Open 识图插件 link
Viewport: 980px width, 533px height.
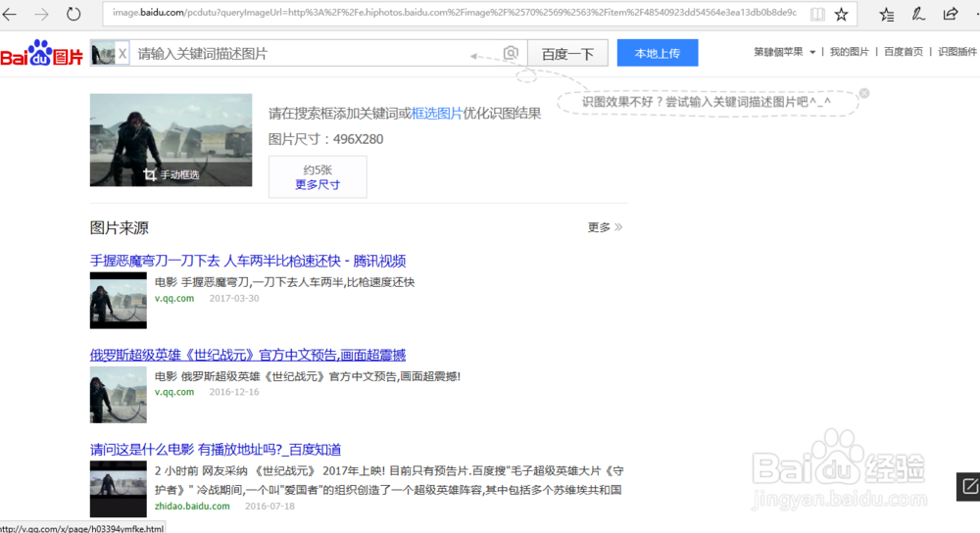click(x=956, y=52)
